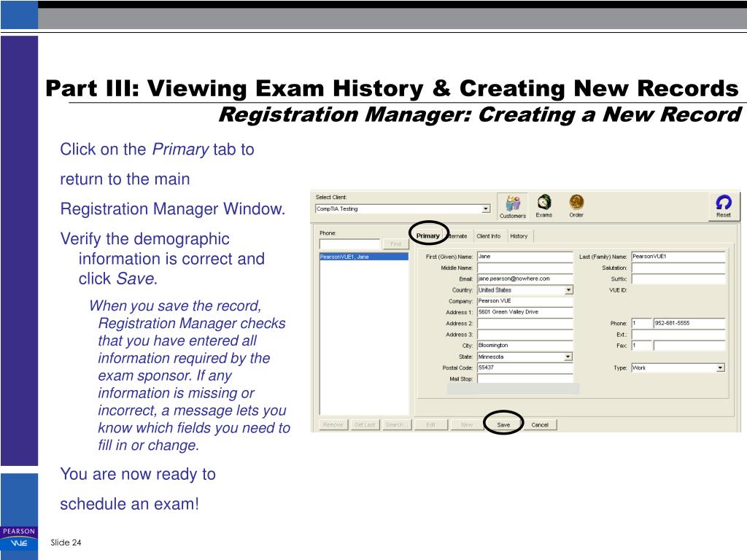Click the Suffix field
This screenshot has height=560, width=747.
pyautogui.click(x=678, y=279)
